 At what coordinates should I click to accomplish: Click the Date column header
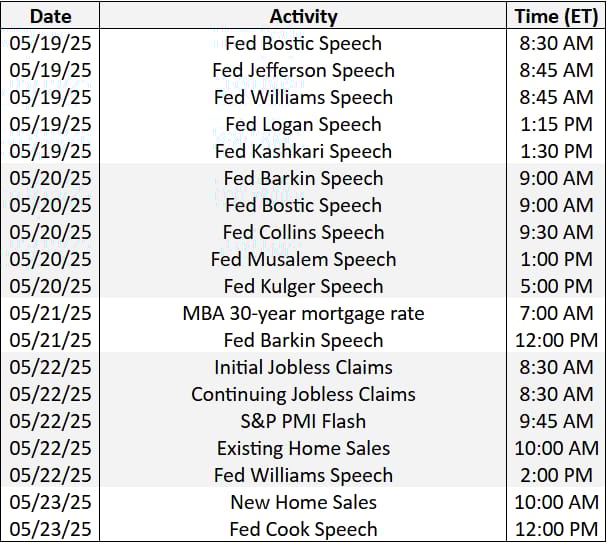click(50, 16)
